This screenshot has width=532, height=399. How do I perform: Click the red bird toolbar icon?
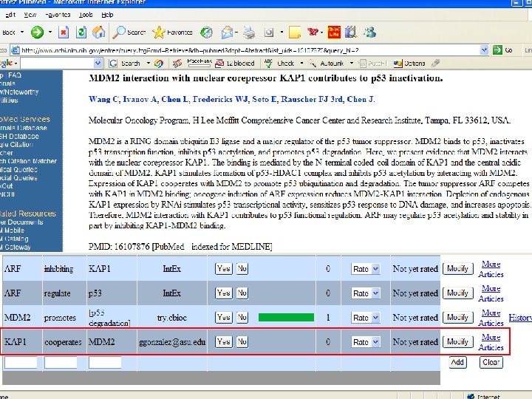point(313,32)
